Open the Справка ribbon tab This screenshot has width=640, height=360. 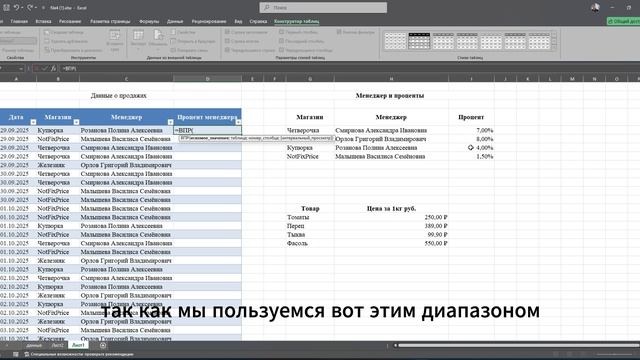click(x=258, y=21)
